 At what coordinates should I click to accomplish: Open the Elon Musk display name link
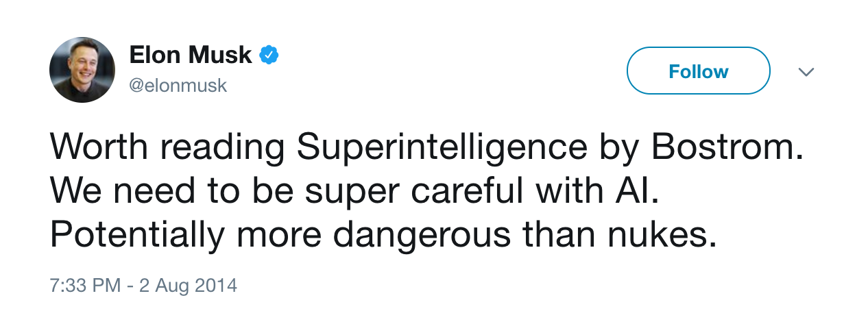point(191,55)
